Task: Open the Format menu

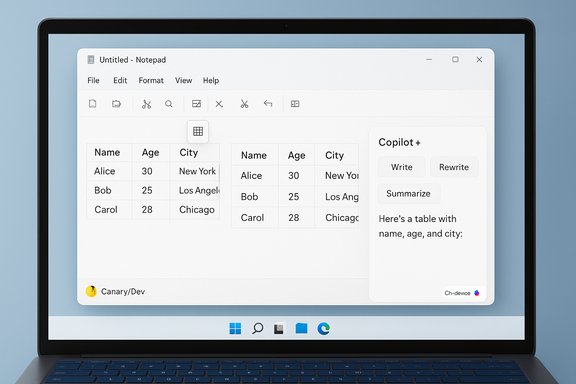Action: [151, 80]
